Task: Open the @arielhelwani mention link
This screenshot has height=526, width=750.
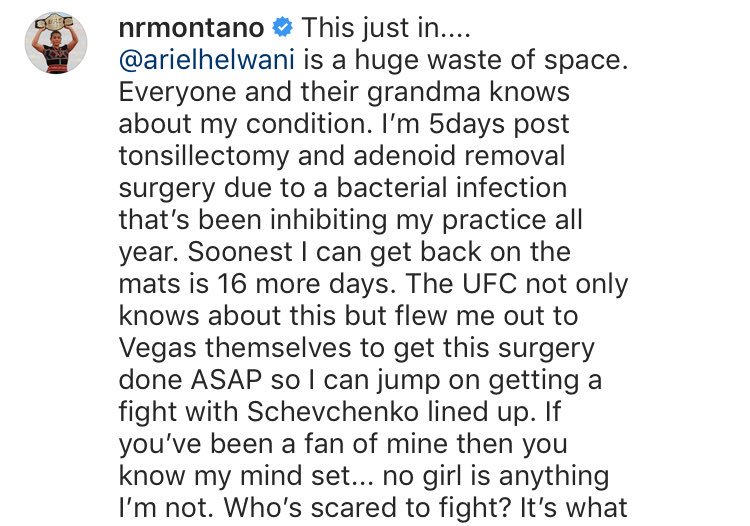Action: (x=207, y=60)
